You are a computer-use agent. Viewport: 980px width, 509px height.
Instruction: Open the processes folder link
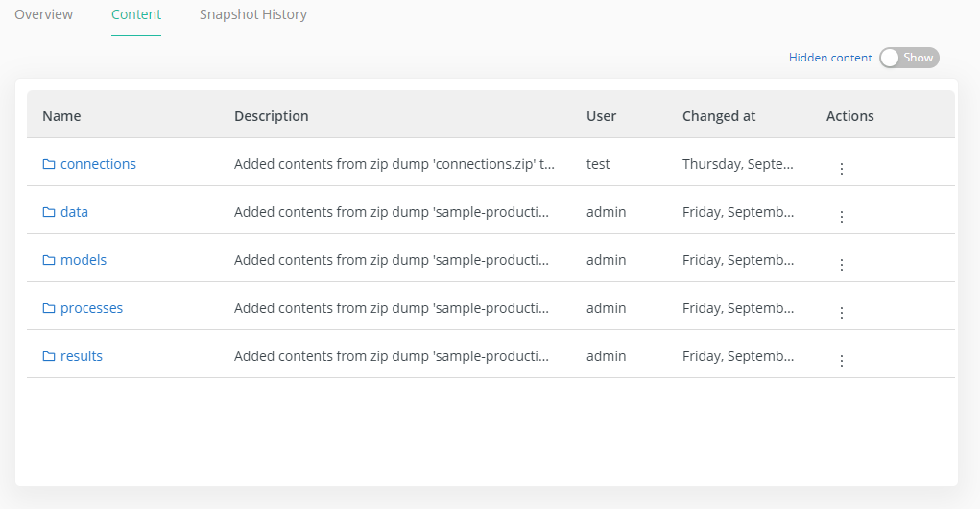pos(91,308)
